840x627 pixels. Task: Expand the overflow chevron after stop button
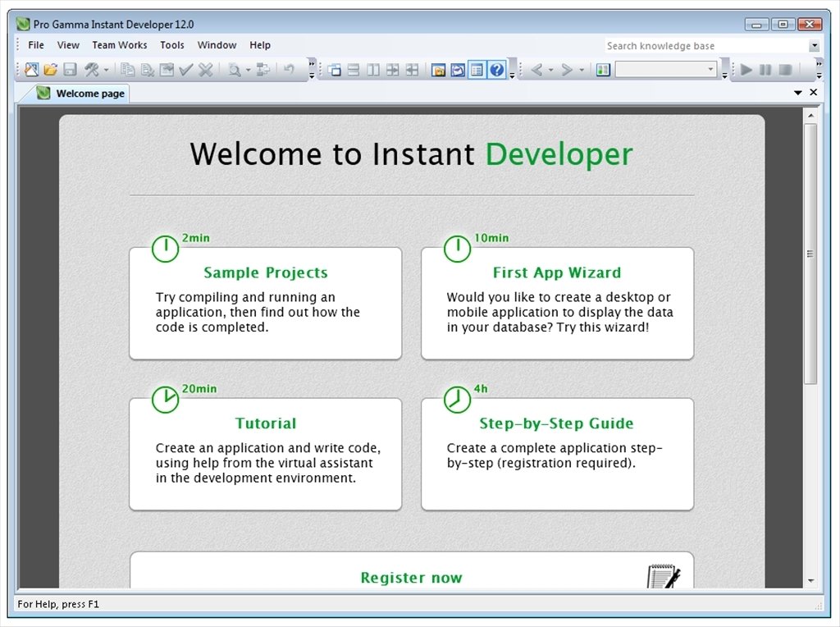(x=819, y=70)
